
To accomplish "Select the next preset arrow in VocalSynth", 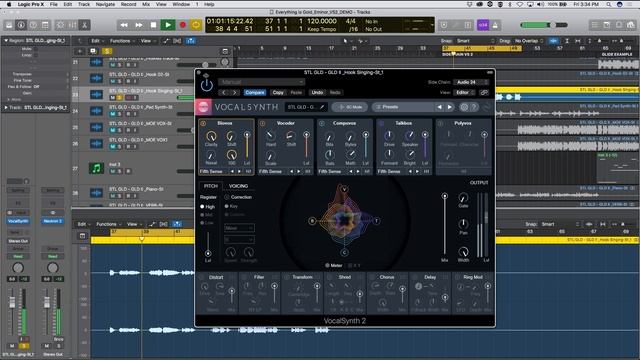I will point(449,107).
